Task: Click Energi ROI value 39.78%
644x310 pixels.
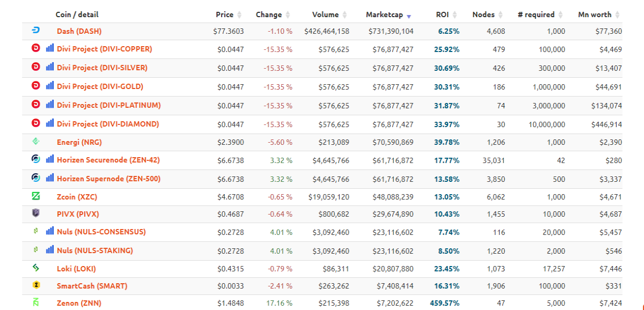Action: tap(447, 142)
